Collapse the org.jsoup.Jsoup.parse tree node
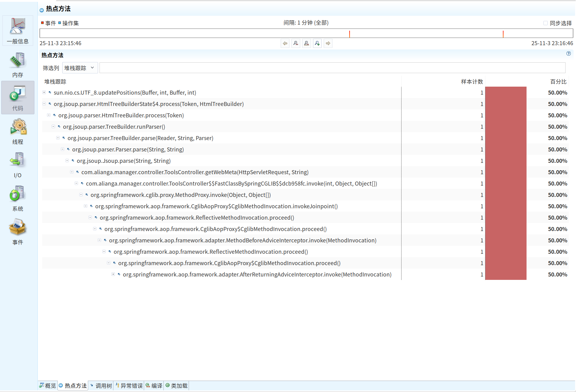 point(67,161)
